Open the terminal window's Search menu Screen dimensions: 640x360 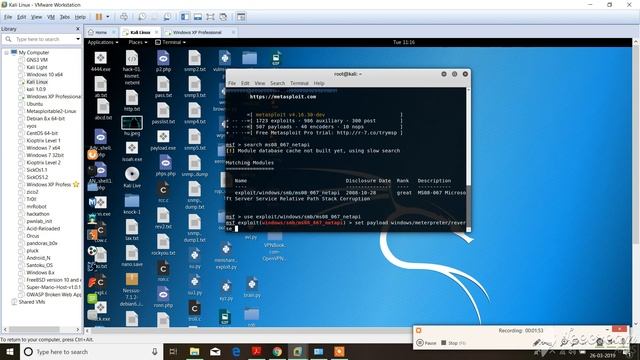coord(278,83)
